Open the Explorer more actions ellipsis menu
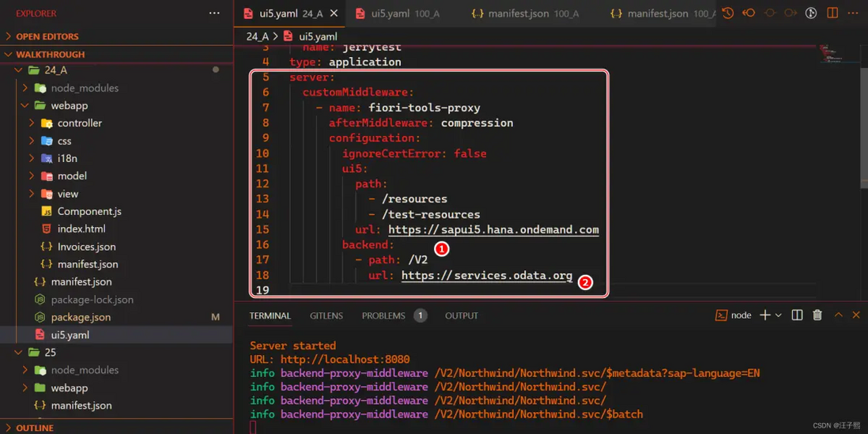The height and width of the screenshot is (434, 868). click(x=215, y=13)
